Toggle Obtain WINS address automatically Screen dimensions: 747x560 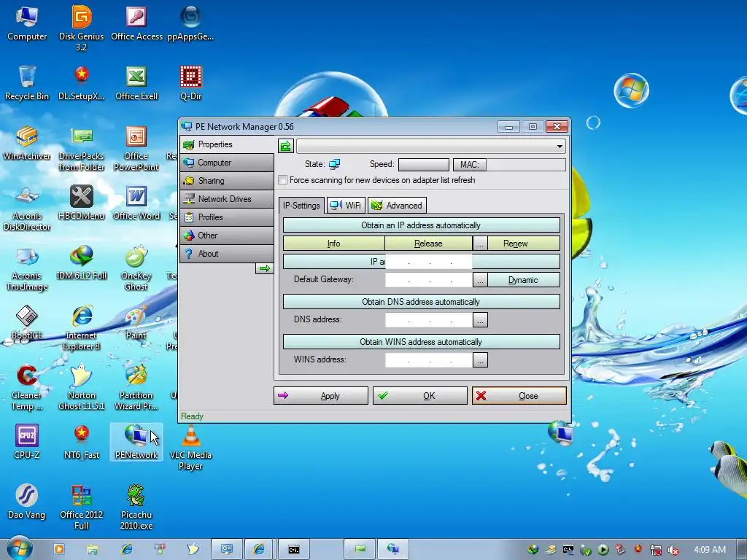[x=421, y=342]
